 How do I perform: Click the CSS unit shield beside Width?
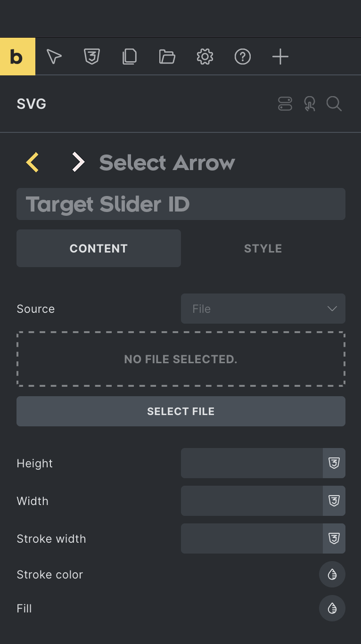(333, 501)
